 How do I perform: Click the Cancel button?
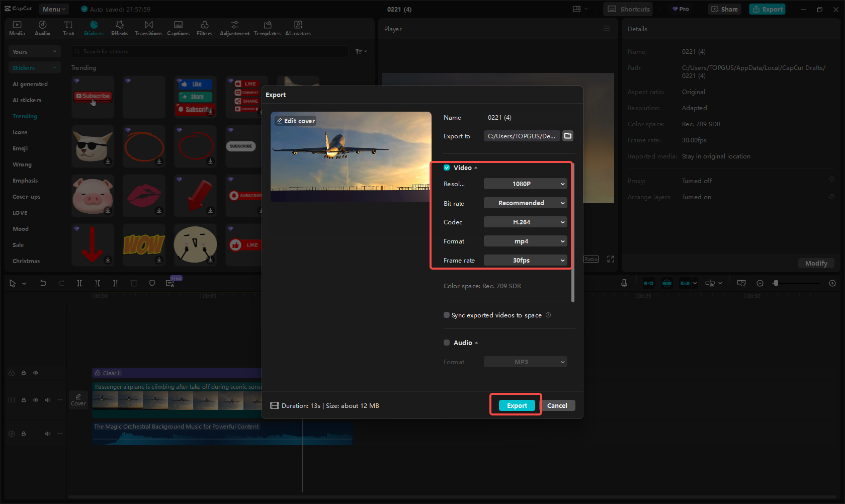click(x=557, y=405)
